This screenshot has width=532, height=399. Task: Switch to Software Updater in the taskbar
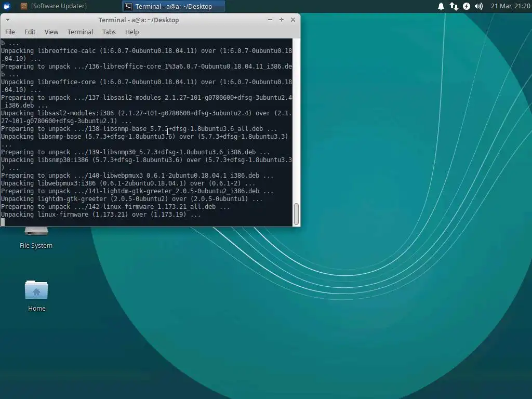tap(54, 6)
